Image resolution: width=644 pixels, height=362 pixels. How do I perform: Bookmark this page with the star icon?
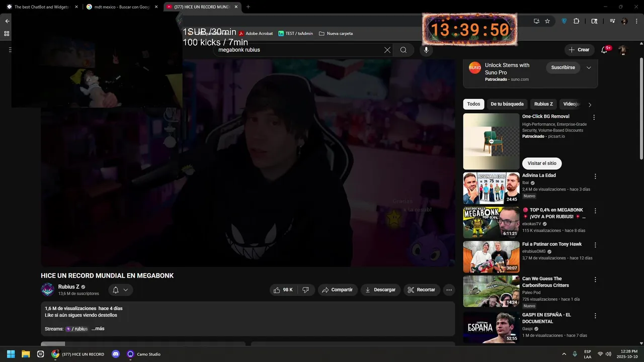[x=547, y=21]
